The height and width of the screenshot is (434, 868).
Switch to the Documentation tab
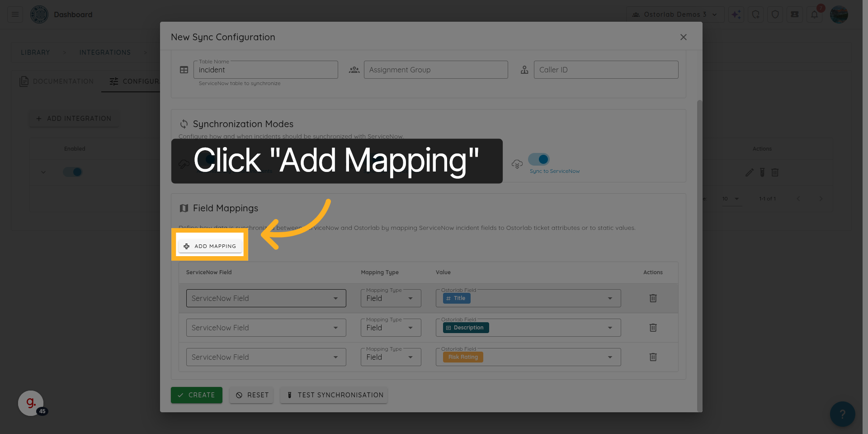pos(57,81)
